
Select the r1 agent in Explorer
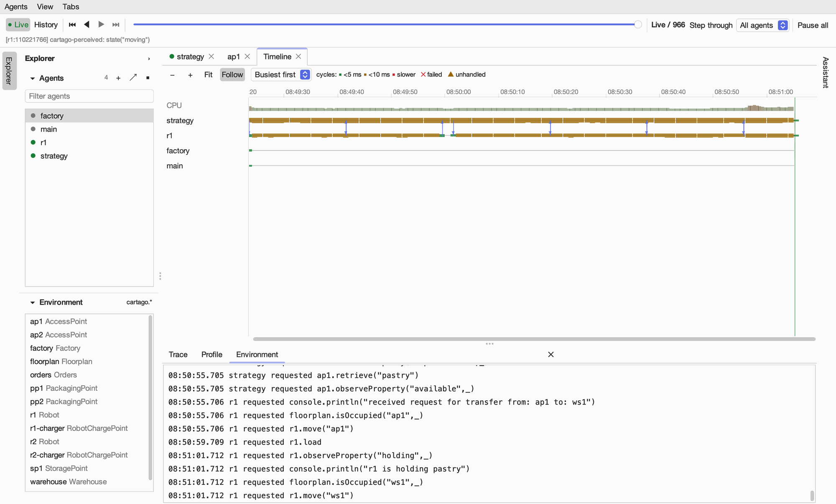[x=89, y=143]
